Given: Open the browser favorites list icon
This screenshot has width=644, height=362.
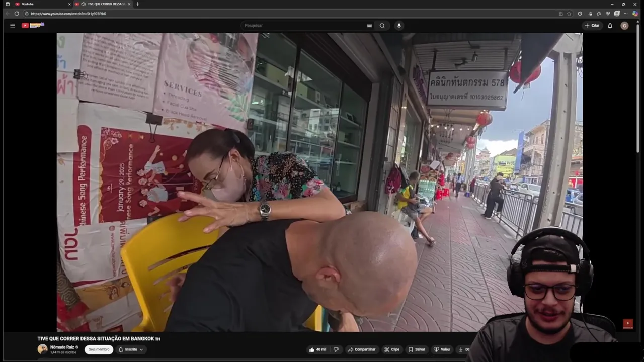Looking at the screenshot, I should (x=598, y=14).
